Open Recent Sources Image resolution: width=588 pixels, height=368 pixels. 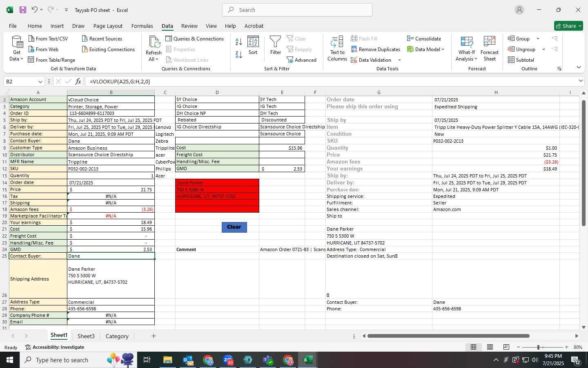click(102, 38)
